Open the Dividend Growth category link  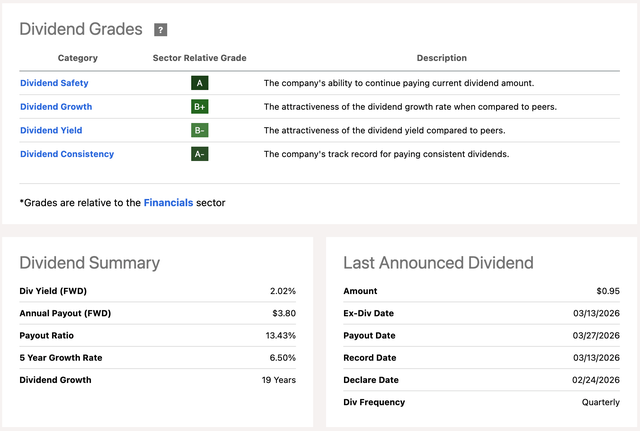56,107
